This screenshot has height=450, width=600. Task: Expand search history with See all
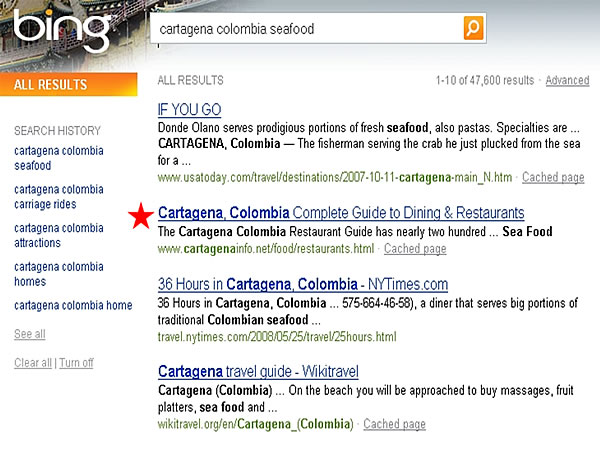point(29,334)
